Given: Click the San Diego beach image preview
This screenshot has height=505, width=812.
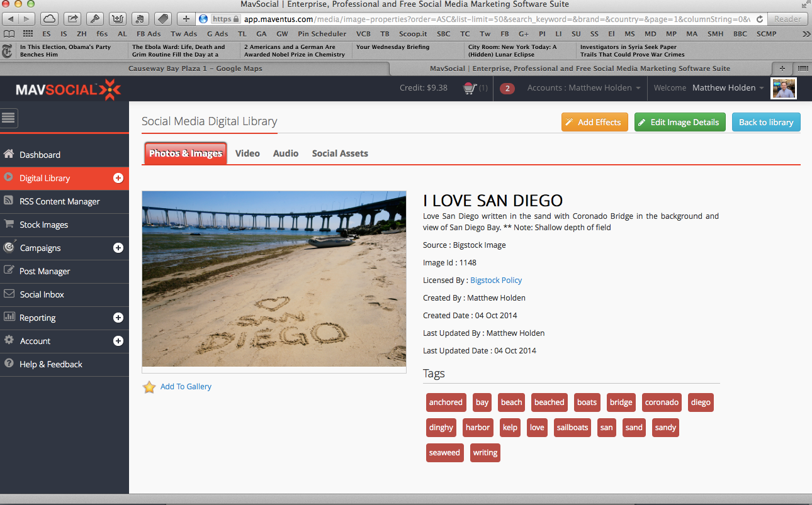Looking at the screenshot, I should pyautogui.click(x=274, y=279).
